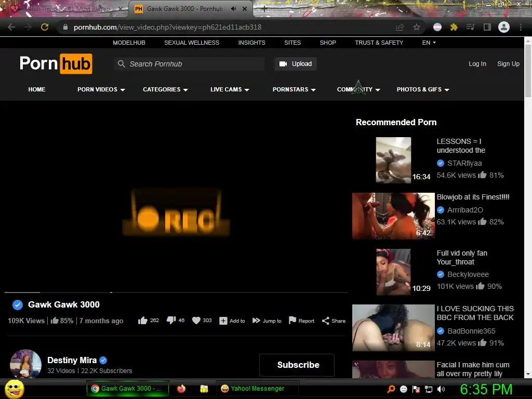Open the striped circle extension icon
The height and width of the screenshot is (399, 532).
click(437, 27)
